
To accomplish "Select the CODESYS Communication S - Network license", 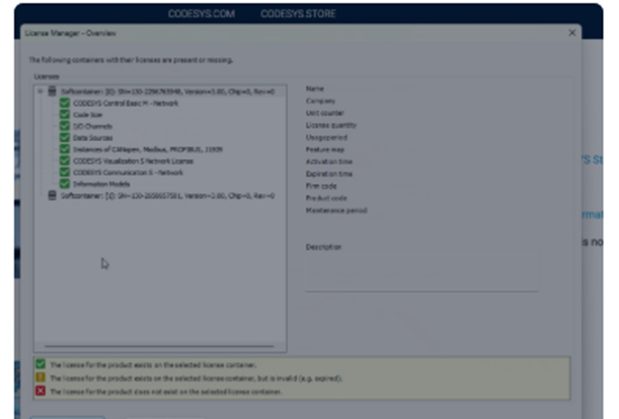I will 127,172.
